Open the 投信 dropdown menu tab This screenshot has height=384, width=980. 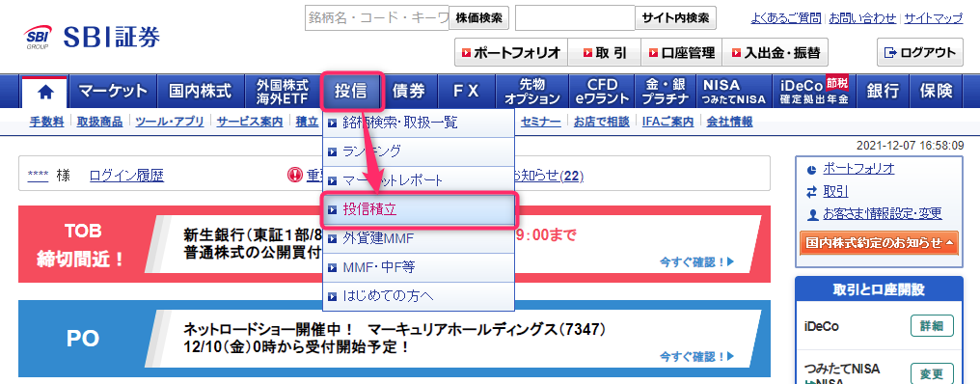point(351,91)
